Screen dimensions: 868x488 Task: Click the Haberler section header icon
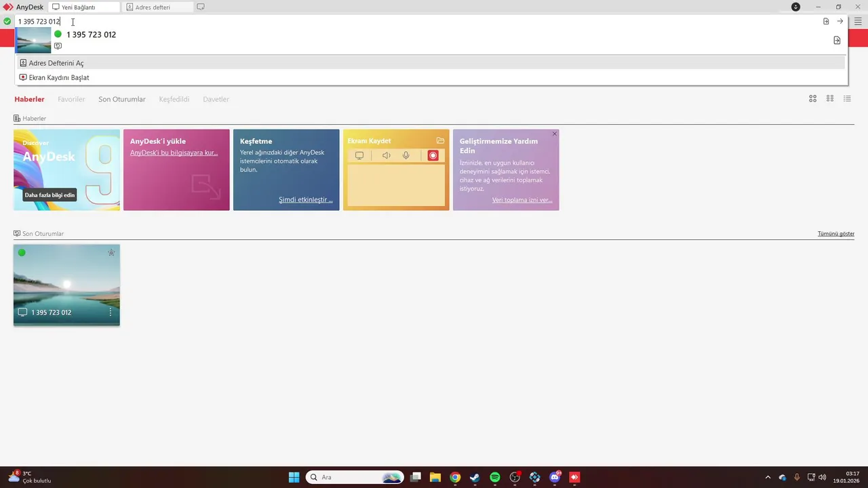[x=17, y=119]
